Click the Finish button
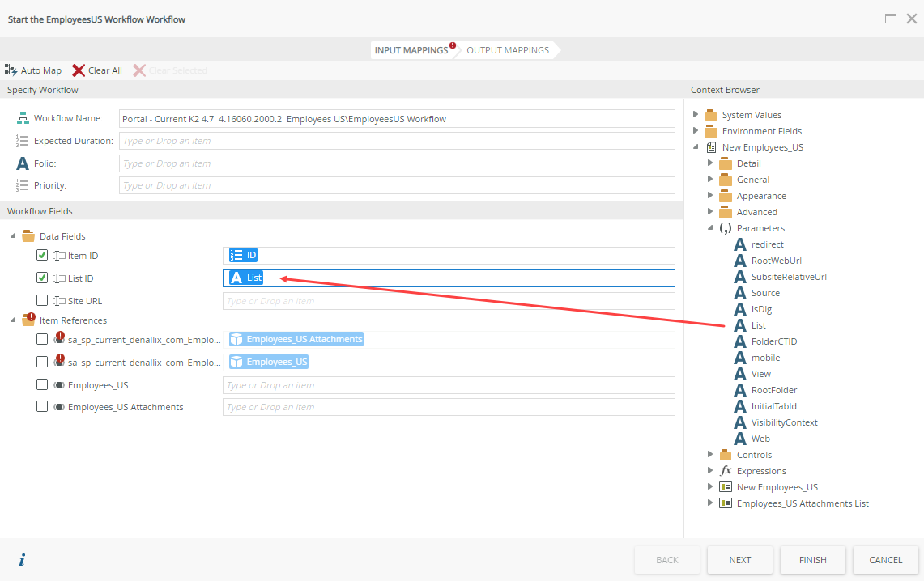Viewport: 924px width, 581px height. tap(812, 560)
